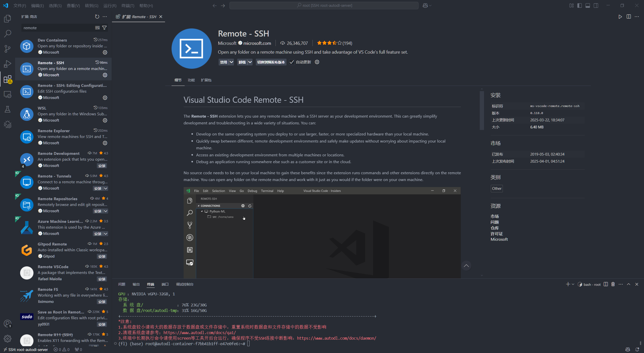644x353 pixels.
Task: Click the filter extensions funnel icon
Action: click(x=104, y=28)
